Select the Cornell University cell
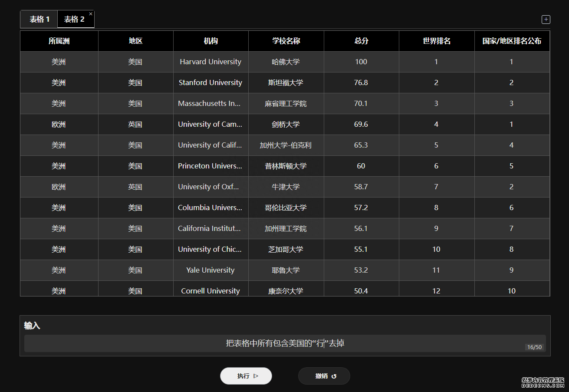 coord(211,290)
